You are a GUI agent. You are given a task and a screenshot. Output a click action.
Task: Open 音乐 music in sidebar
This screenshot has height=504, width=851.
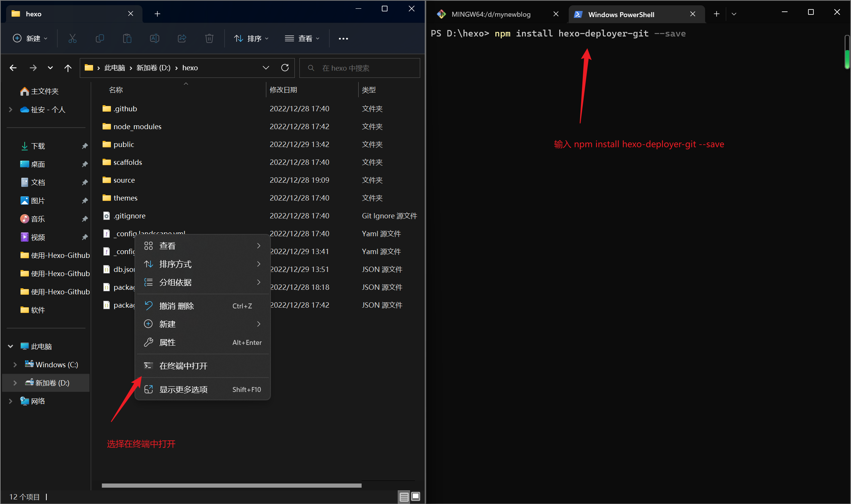[38, 219]
